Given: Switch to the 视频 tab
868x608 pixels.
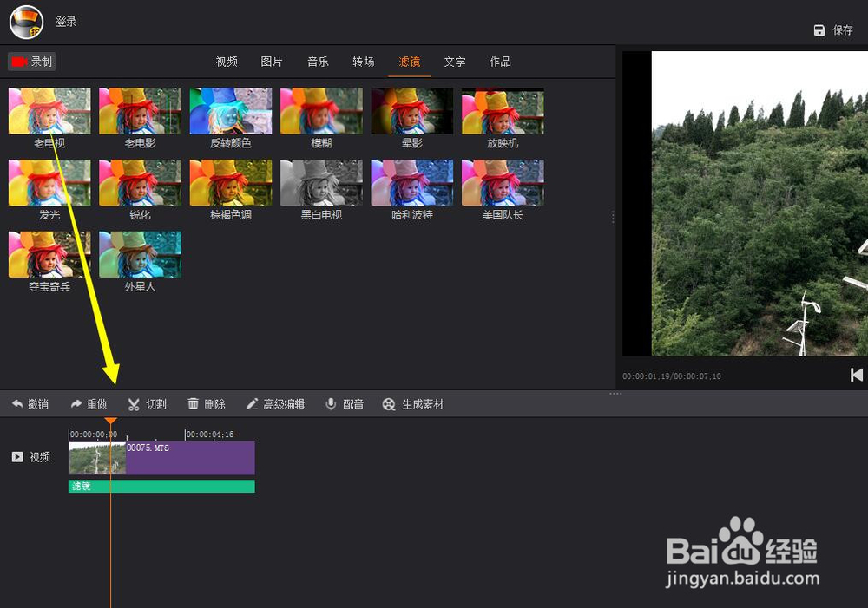Looking at the screenshot, I should (x=227, y=62).
